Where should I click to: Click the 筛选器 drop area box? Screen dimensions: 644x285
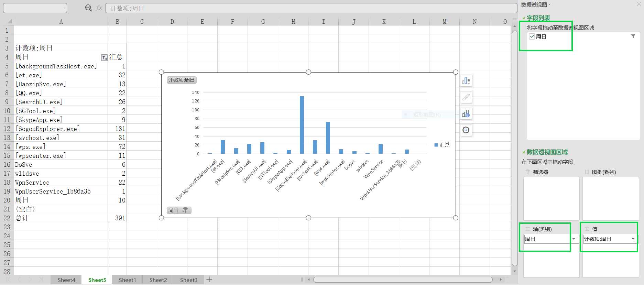(551, 198)
